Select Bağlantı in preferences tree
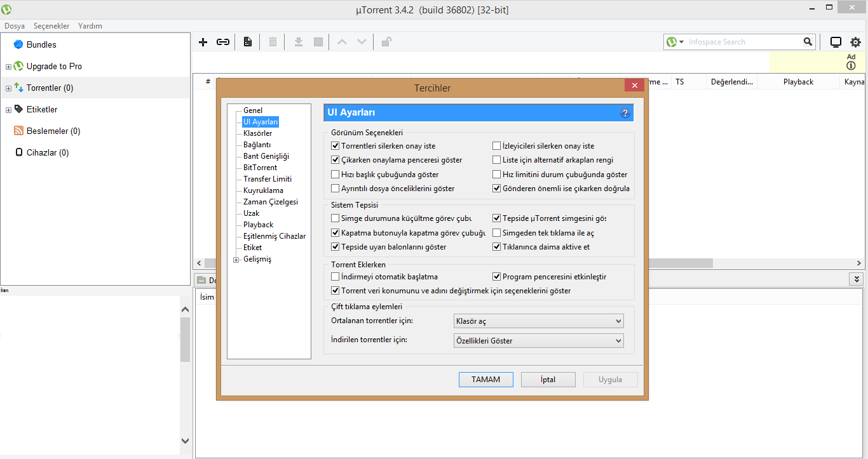 point(257,145)
